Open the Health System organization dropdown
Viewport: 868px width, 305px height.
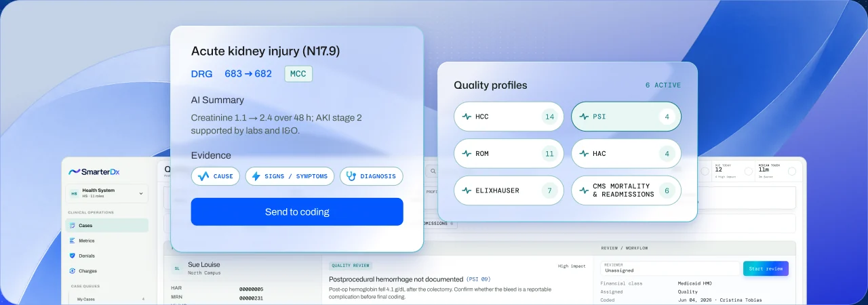(107, 193)
